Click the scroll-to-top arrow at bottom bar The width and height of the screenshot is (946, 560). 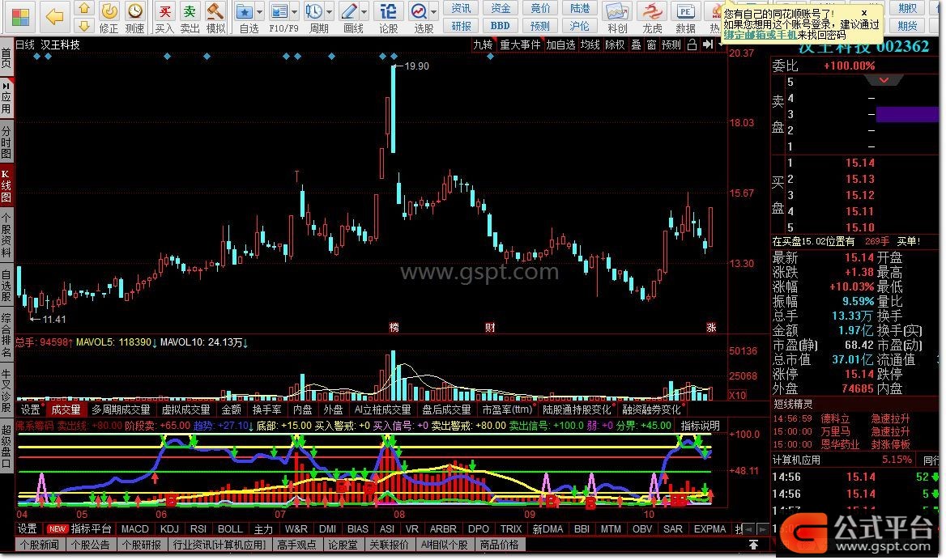coord(753,545)
